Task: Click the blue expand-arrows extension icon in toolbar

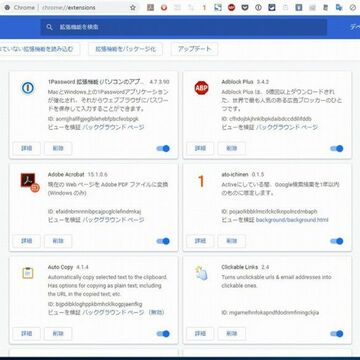Action: pyautogui.click(x=218, y=7)
